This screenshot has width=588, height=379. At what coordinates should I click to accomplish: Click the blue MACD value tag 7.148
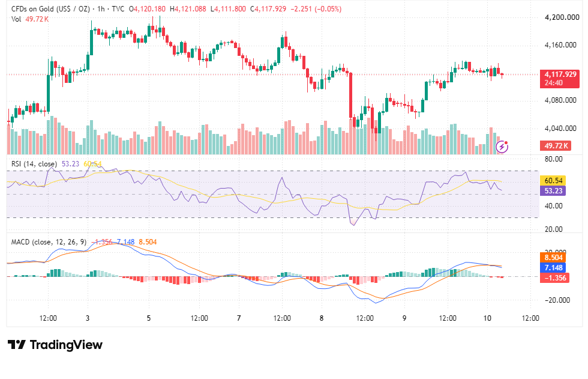pos(553,267)
